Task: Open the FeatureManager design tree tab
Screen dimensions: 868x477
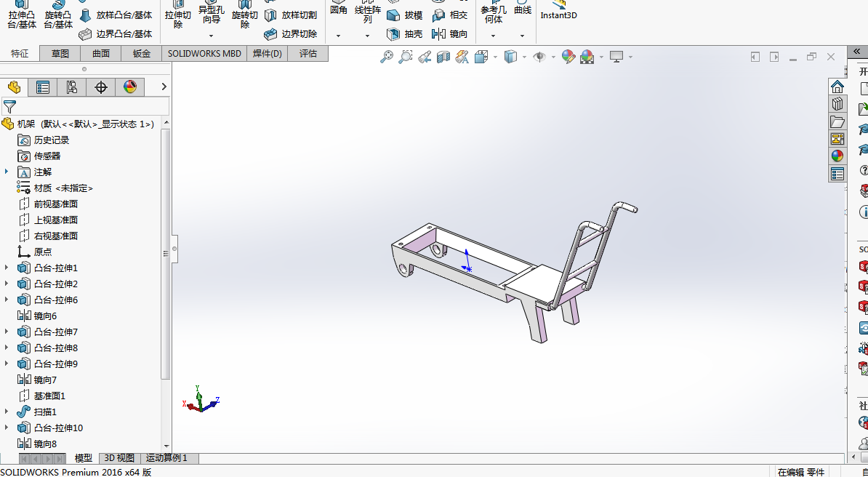Action: [14, 87]
